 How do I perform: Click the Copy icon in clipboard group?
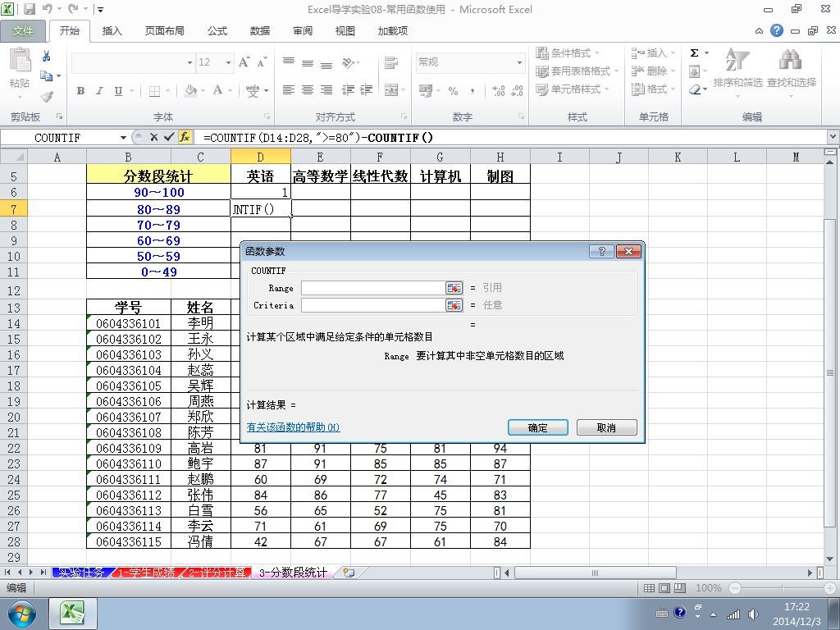[x=47, y=76]
